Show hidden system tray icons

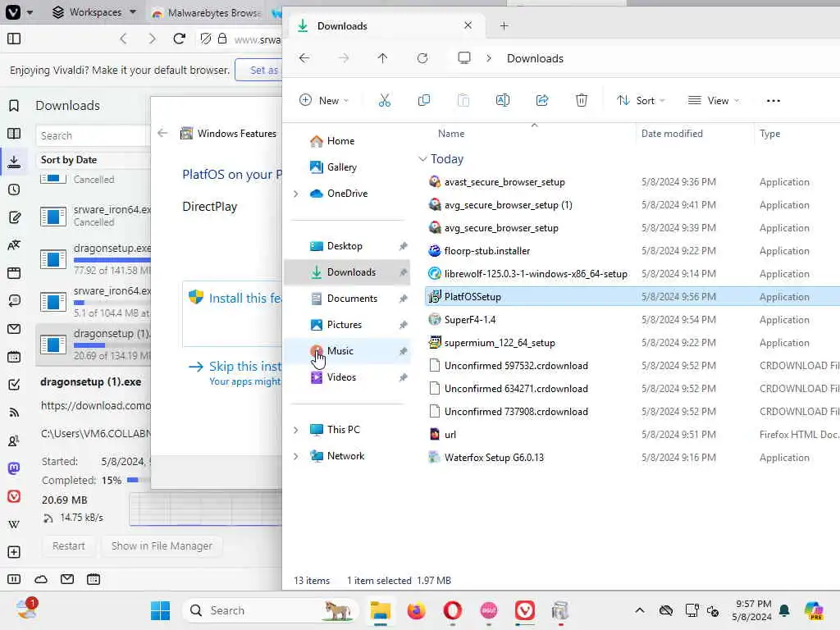click(x=640, y=610)
